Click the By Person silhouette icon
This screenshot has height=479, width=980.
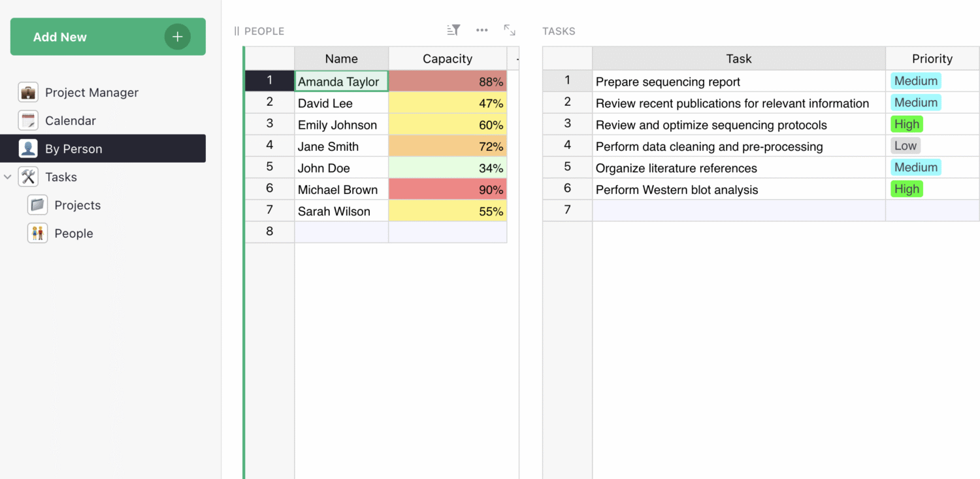28,149
